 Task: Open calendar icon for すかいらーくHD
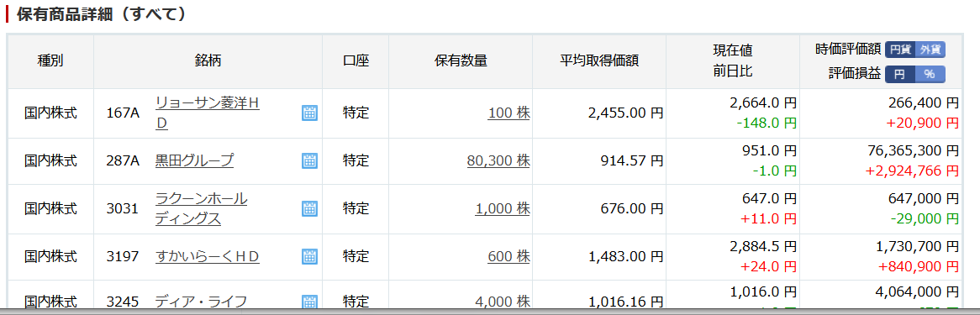[309, 256]
